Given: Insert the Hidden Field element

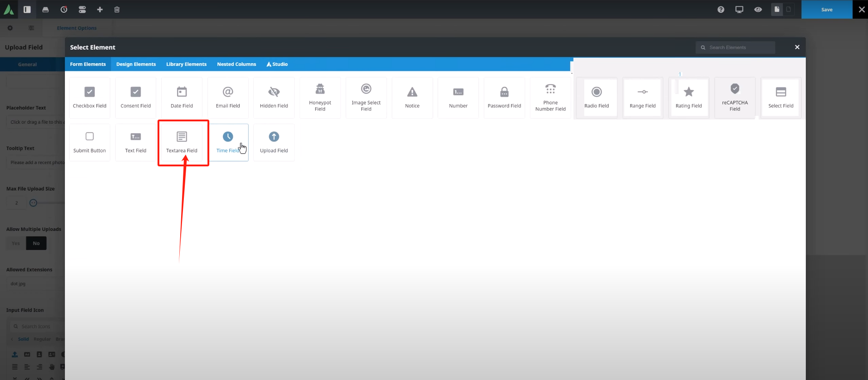Looking at the screenshot, I should (274, 97).
